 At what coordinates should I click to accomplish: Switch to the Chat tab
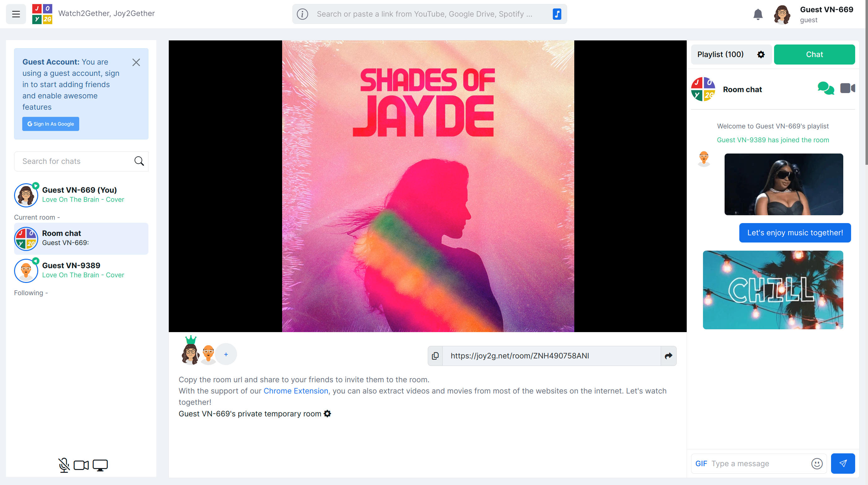(814, 54)
